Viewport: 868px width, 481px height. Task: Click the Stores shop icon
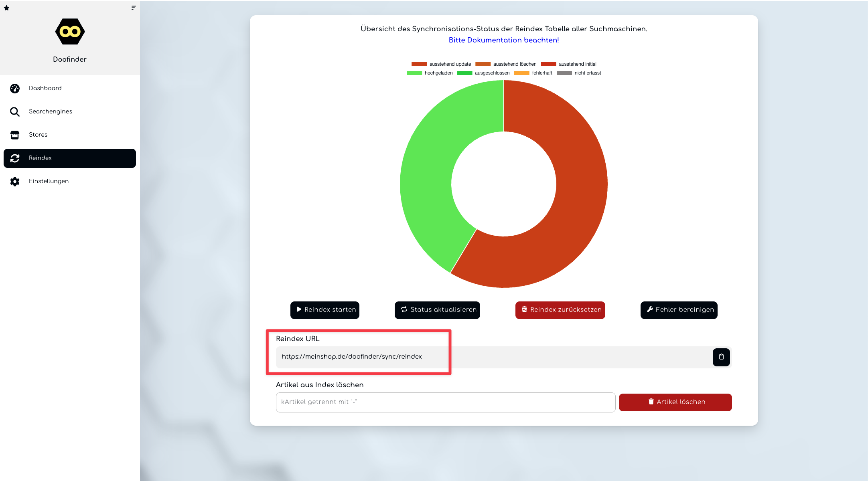(x=15, y=135)
